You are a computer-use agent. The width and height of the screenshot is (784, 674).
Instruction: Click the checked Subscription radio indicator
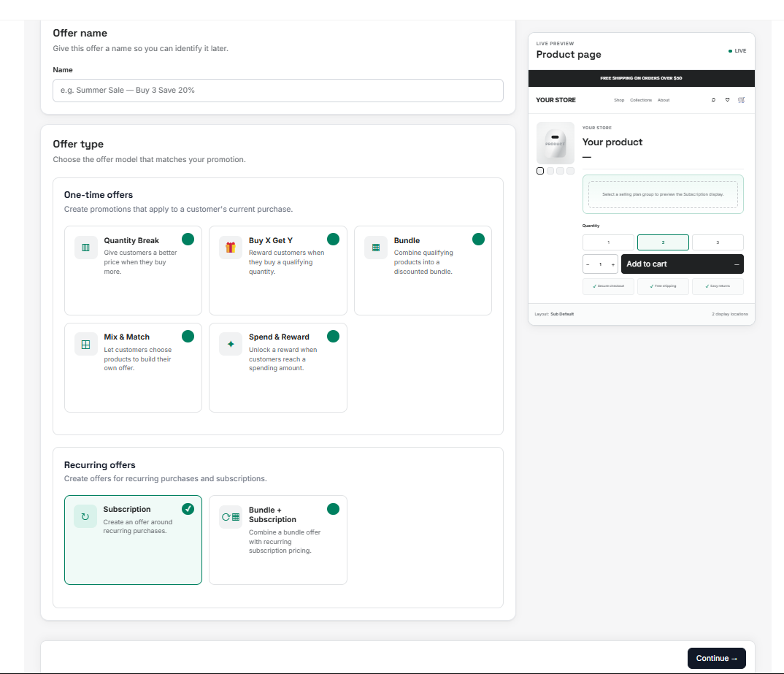pyautogui.click(x=188, y=509)
